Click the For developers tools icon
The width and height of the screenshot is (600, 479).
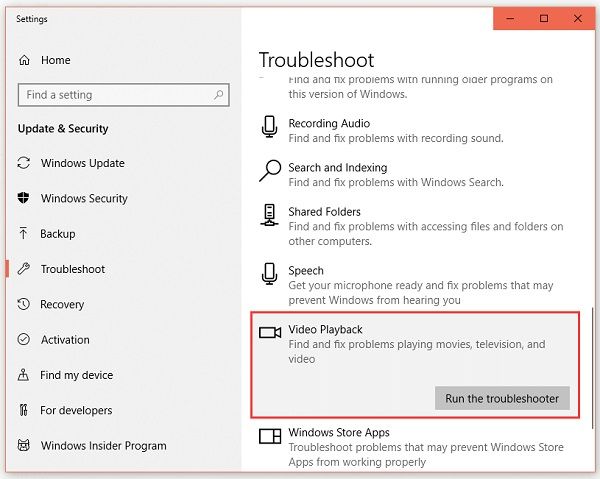(x=23, y=410)
